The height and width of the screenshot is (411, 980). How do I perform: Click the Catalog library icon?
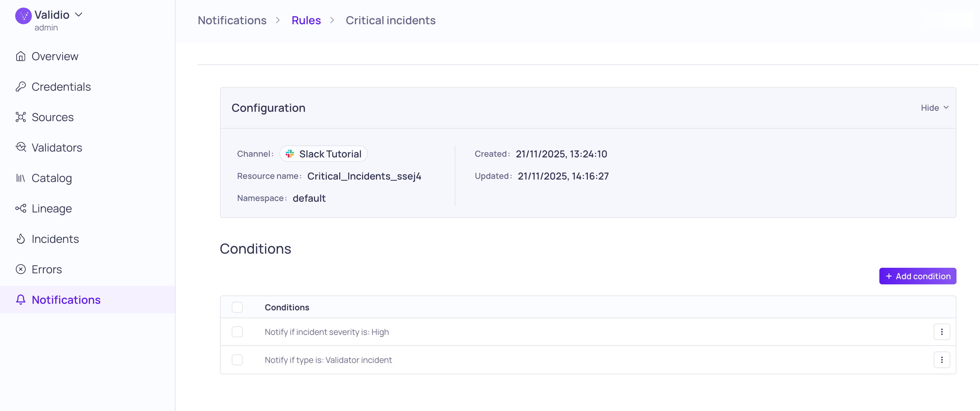coord(20,178)
